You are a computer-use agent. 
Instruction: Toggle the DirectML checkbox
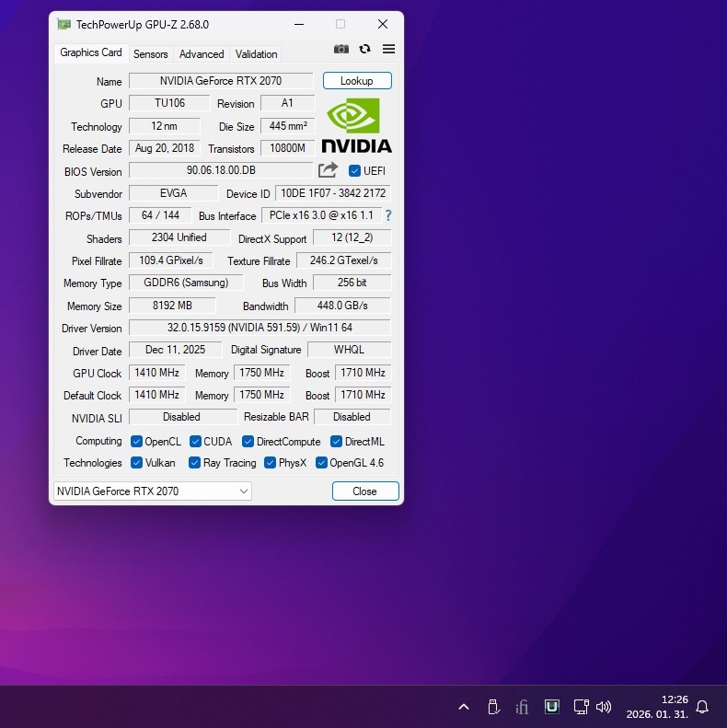(336, 442)
